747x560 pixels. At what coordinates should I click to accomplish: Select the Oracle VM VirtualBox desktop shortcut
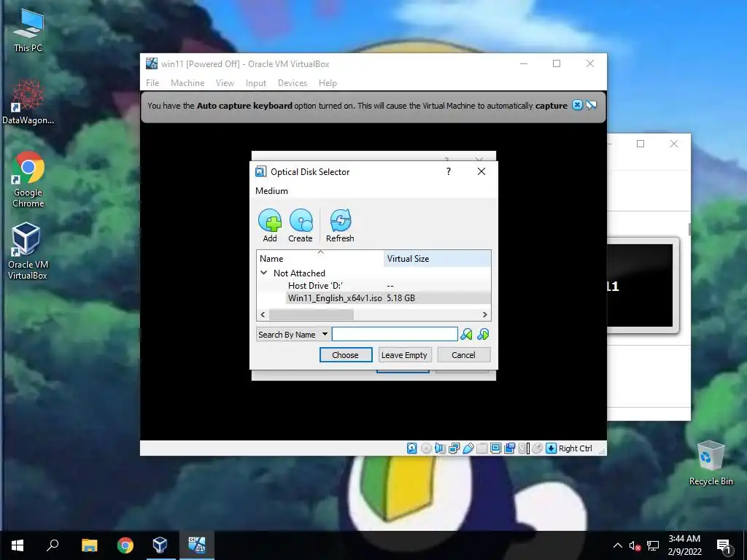tap(28, 251)
